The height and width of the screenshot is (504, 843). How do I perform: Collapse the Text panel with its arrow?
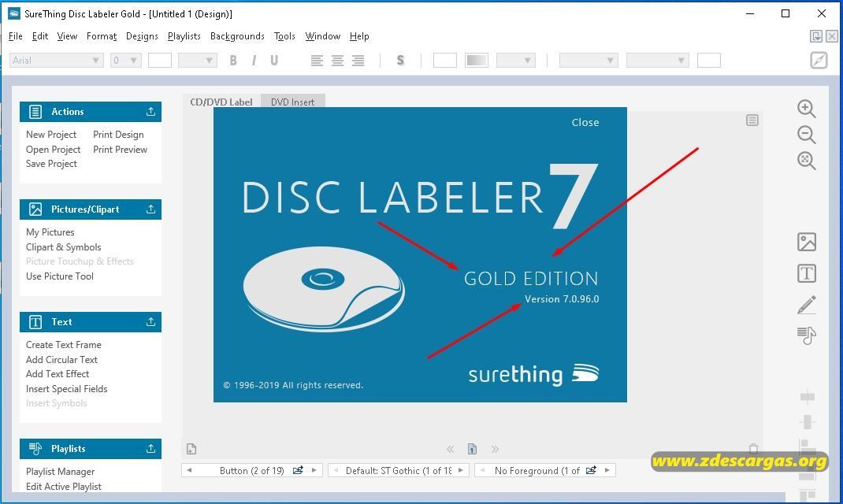click(x=150, y=322)
